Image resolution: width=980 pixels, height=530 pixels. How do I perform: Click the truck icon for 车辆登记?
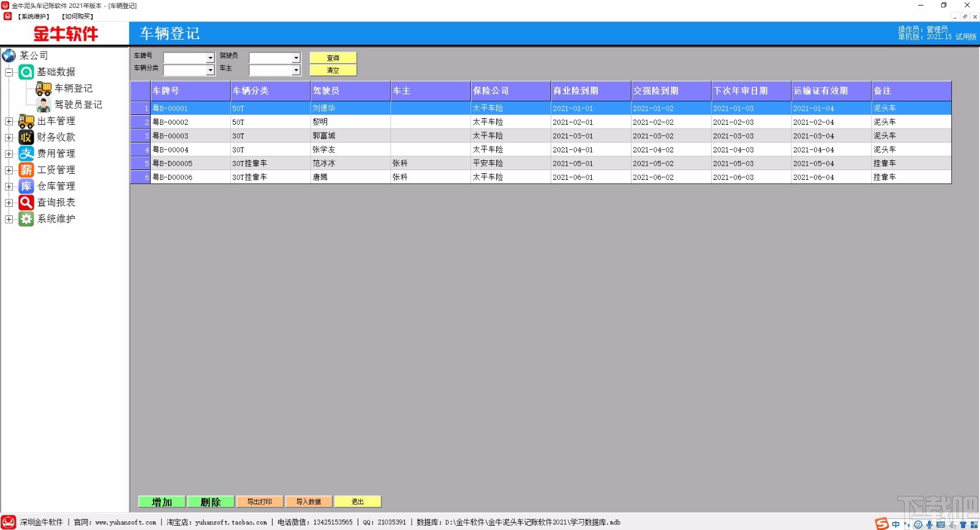pyautogui.click(x=43, y=89)
